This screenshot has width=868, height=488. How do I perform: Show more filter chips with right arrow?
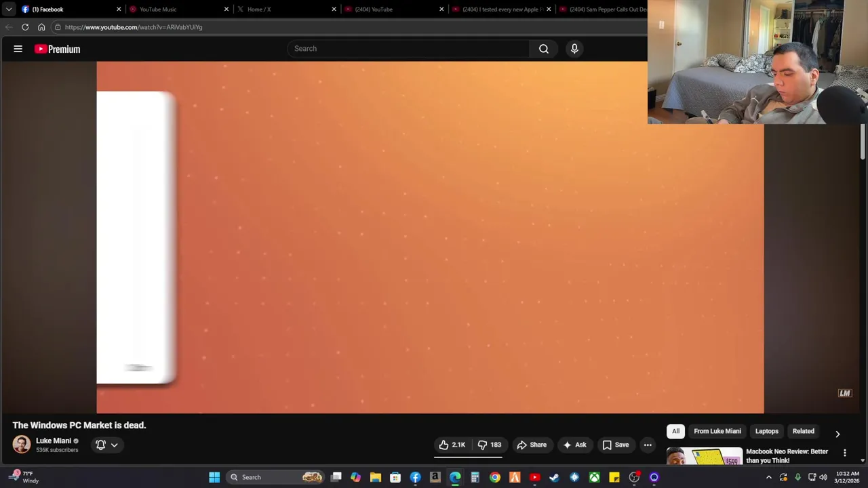837,434
